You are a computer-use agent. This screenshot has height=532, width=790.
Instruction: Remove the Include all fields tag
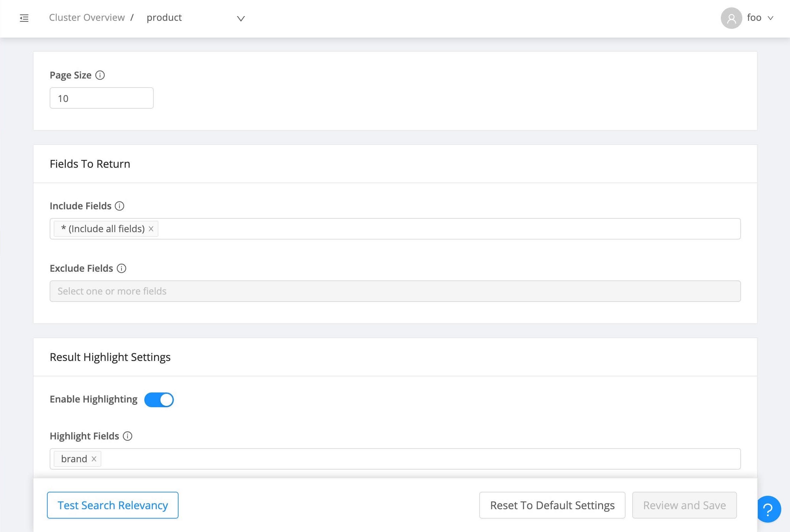pos(151,229)
